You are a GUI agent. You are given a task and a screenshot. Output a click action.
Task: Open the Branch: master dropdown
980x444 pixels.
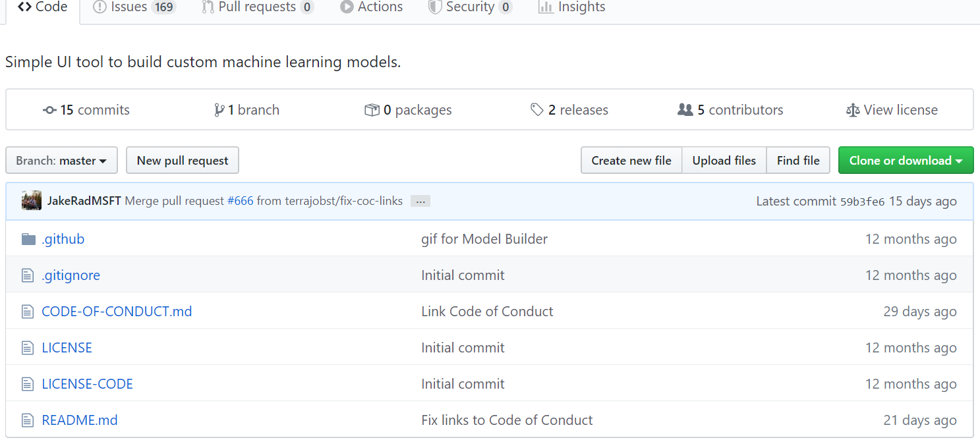(x=61, y=160)
